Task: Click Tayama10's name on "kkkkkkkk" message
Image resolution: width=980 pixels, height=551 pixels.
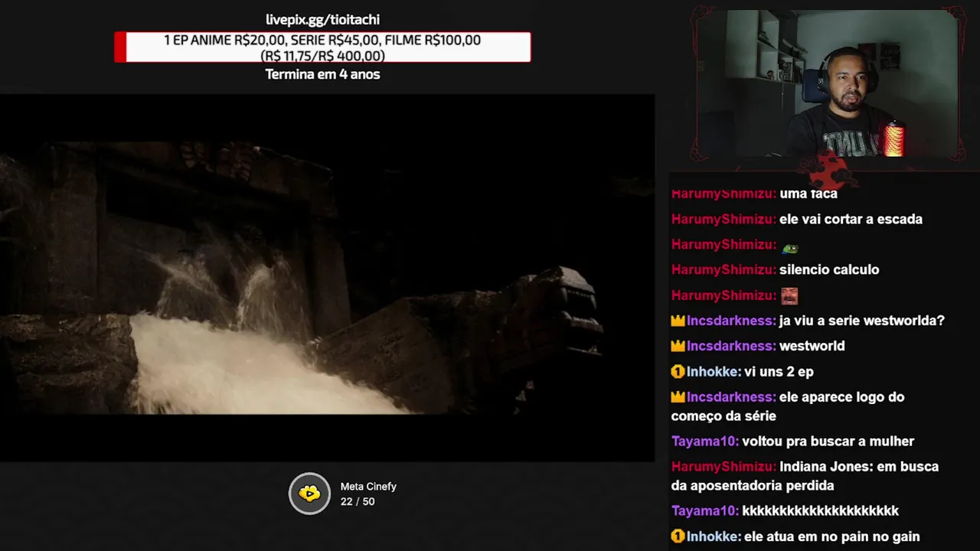Action: pos(705,511)
